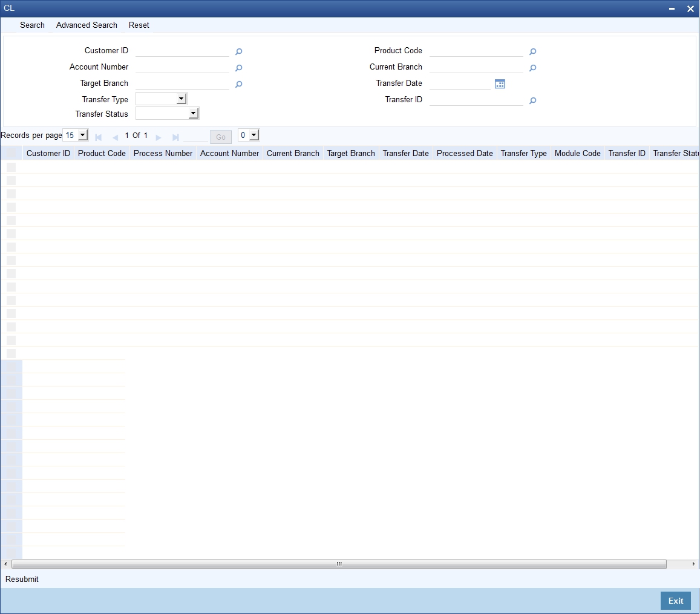Sort by Process Number column header
Screen dimensions: 700x614
coord(163,153)
